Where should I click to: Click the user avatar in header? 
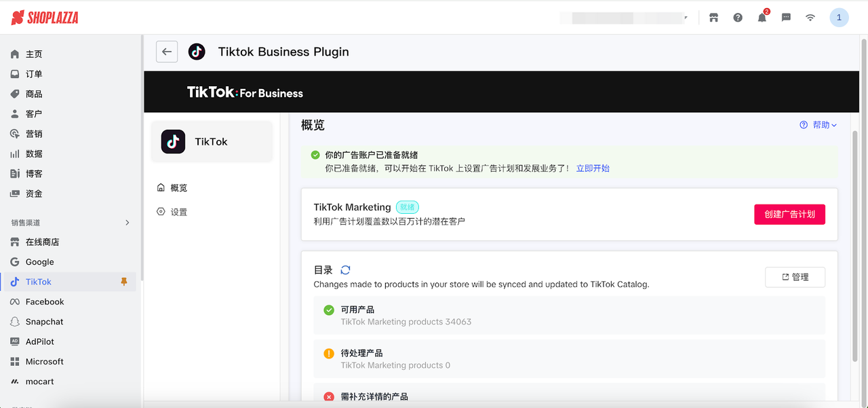839,18
